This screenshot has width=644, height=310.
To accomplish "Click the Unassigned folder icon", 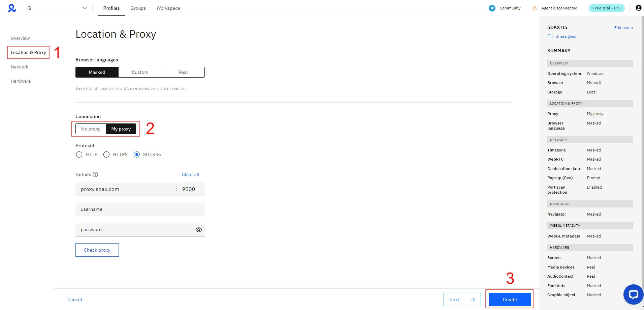I will (x=550, y=36).
